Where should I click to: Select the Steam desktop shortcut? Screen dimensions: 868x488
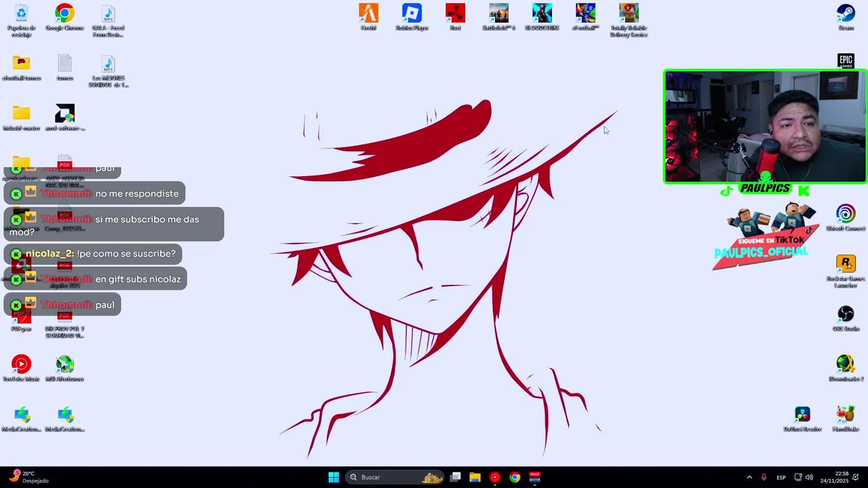point(846,18)
